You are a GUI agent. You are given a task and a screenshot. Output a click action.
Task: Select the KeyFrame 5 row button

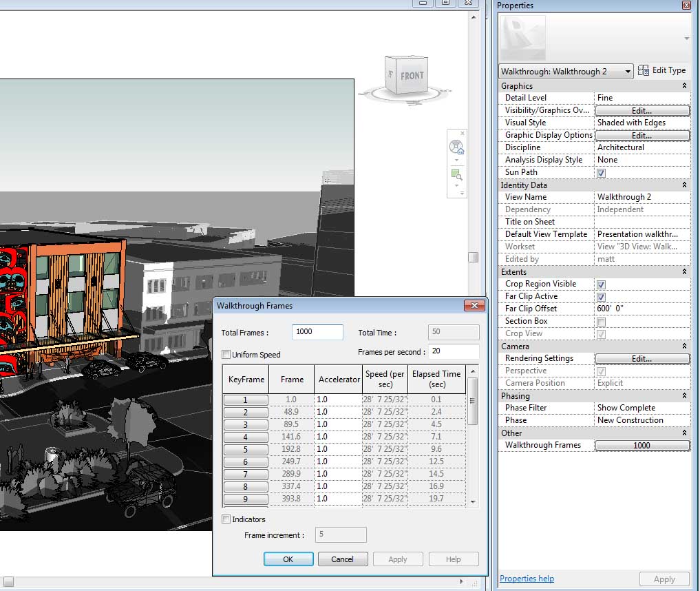245,449
